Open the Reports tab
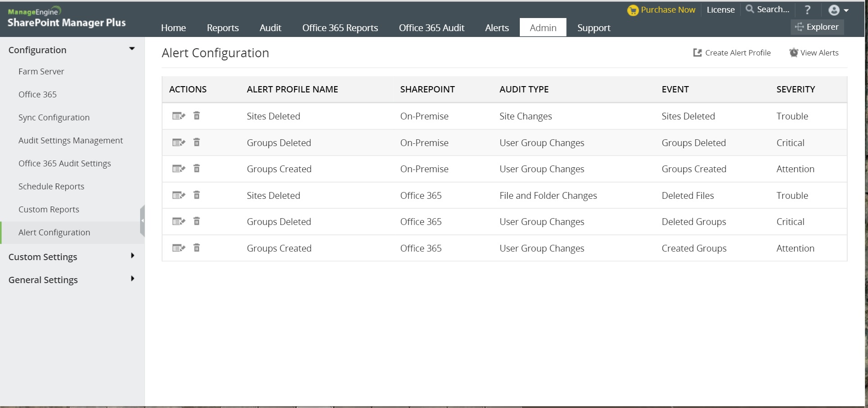Viewport: 868px width, 408px height. [x=223, y=28]
